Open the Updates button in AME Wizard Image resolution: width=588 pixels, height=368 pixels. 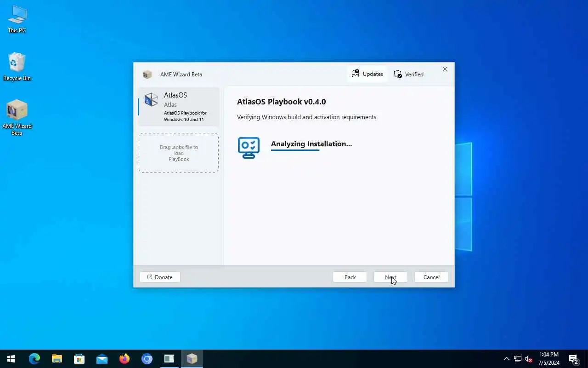point(367,74)
